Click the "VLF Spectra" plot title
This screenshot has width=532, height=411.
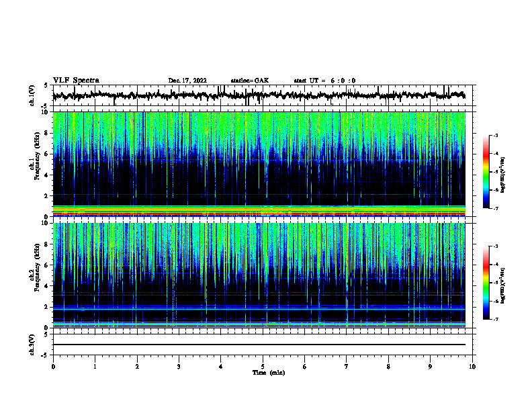point(76,81)
